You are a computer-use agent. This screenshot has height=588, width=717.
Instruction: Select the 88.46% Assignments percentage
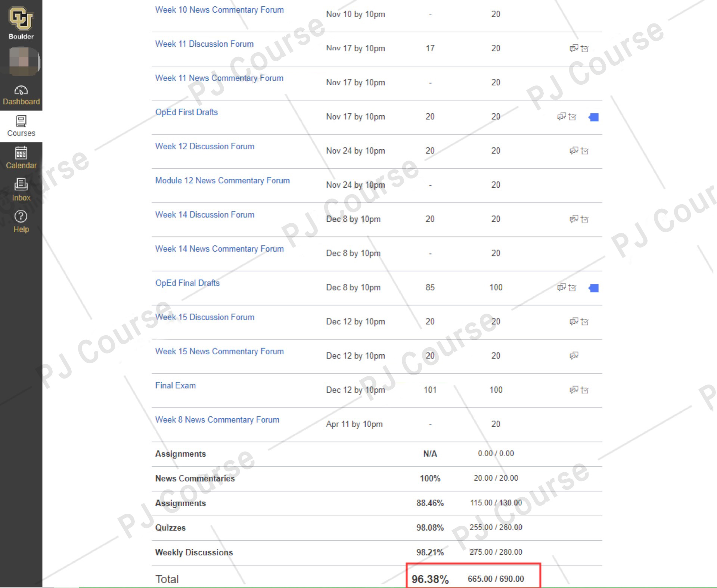(430, 503)
